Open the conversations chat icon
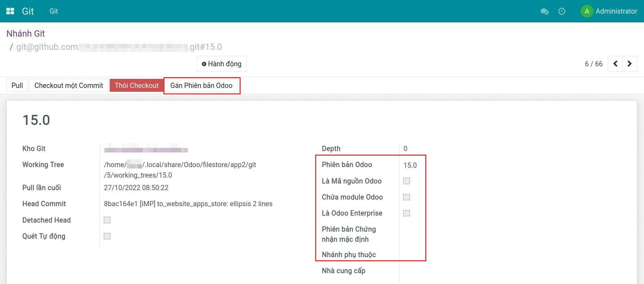Screen dimensions: 644x284 tap(544, 12)
